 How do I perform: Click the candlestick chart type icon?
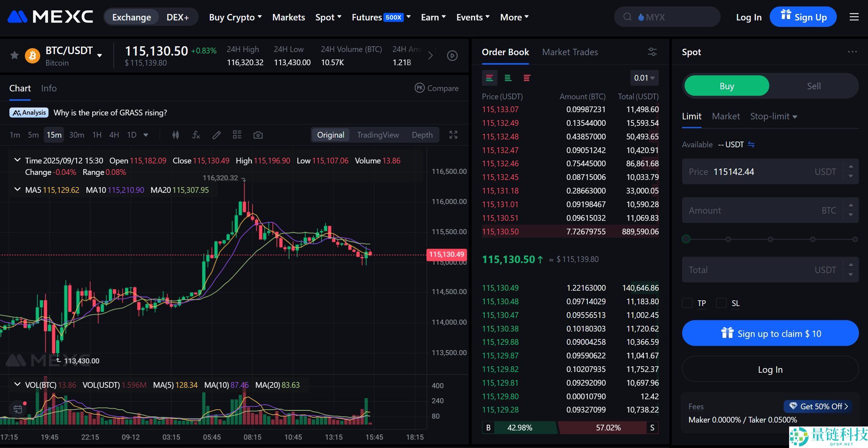(x=175, y=135)
